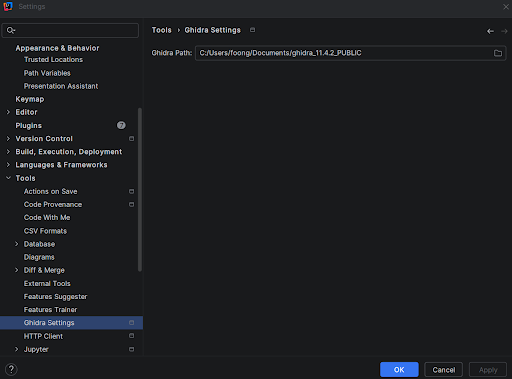Collapse the Tools section

[8, 178]
